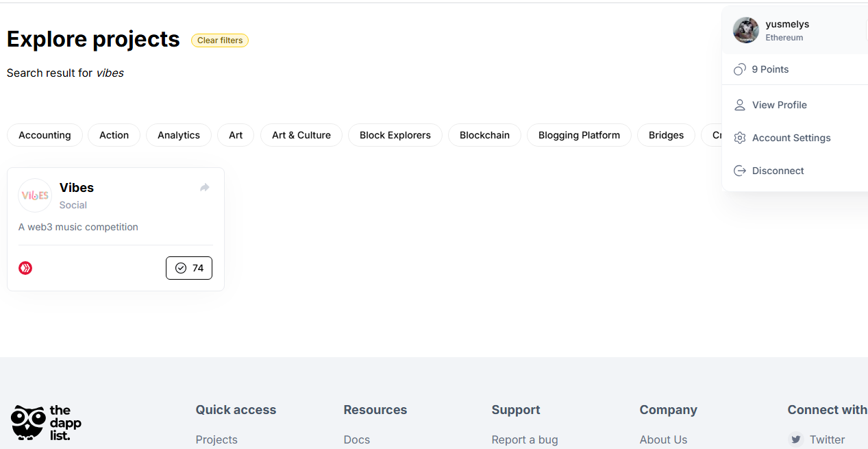Click 'A web3 music competition' description
The height and width of the screenshot is (449, 868).
tap(78, 227)
